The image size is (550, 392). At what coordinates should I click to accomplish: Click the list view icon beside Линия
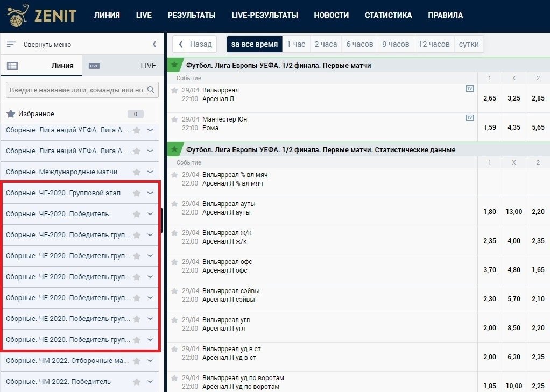12,66
